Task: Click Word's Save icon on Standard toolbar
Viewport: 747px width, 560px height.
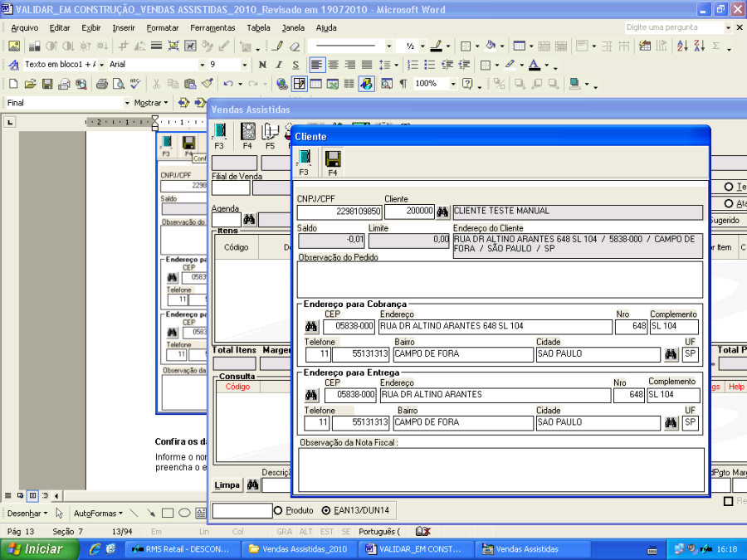Action: (x=47, y=85)
